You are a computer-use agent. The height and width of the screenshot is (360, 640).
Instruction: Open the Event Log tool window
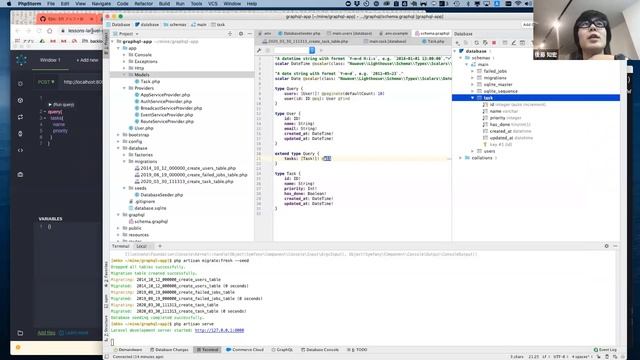point(605,350)
